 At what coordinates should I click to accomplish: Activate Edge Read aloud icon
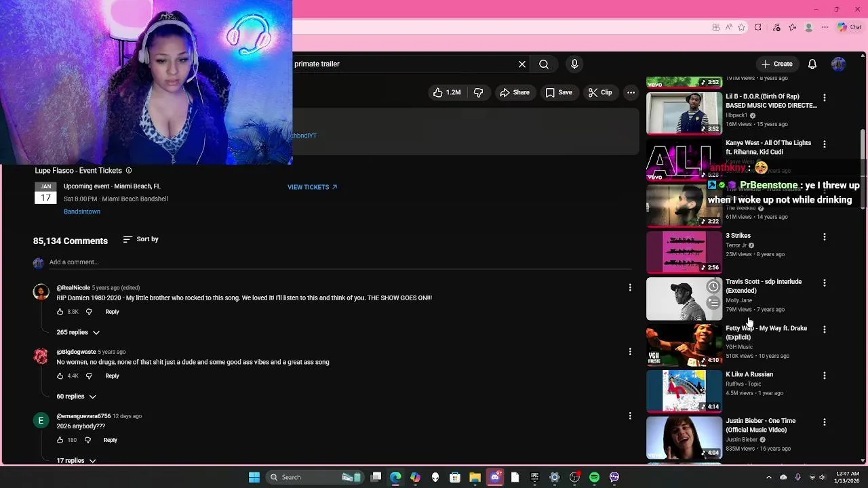pyautogui.click(x=729, y=27)
